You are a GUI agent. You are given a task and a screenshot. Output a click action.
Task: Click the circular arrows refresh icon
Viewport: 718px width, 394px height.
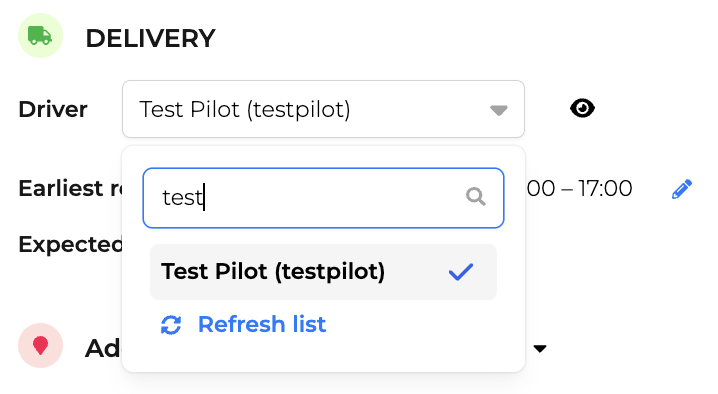click(171, 325)
